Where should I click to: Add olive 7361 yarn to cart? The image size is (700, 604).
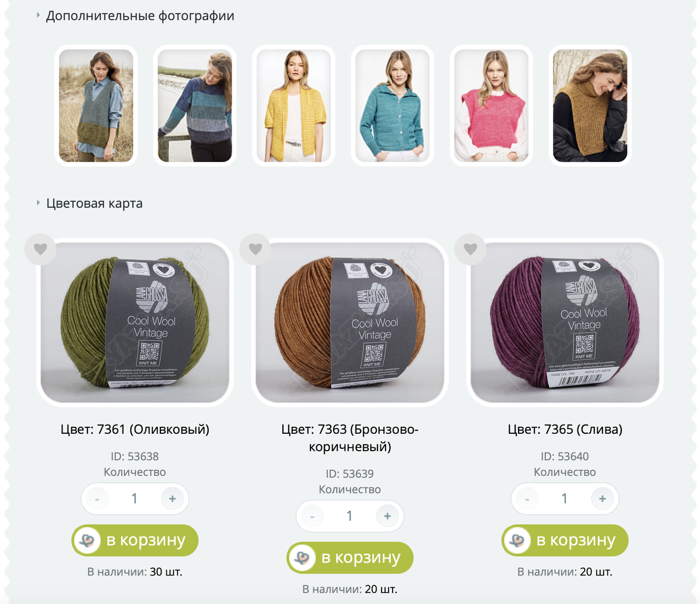(135, 540)
